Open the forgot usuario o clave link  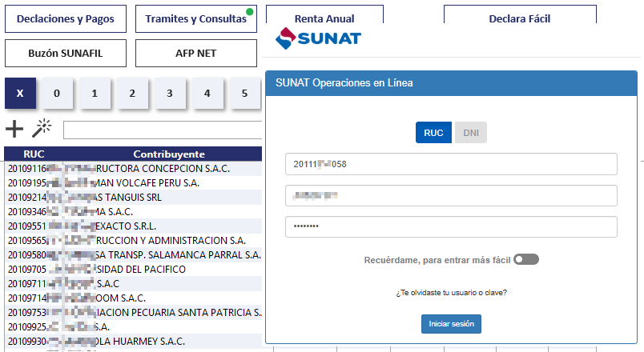(x=451, y=293)
